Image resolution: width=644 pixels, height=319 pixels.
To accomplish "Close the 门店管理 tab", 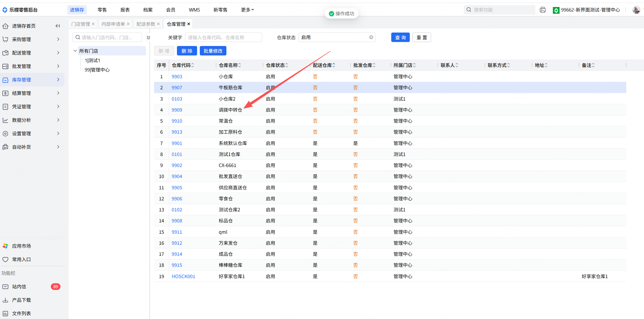I will [93, 24].
